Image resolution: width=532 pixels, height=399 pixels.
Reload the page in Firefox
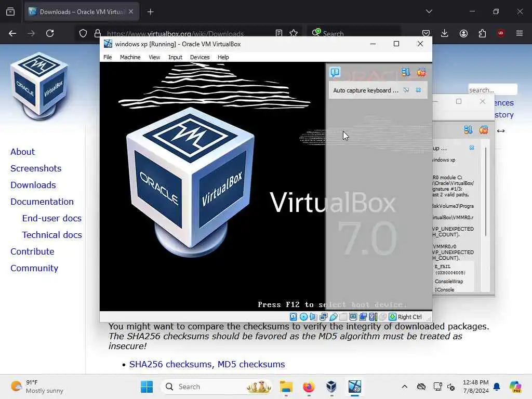50,33
